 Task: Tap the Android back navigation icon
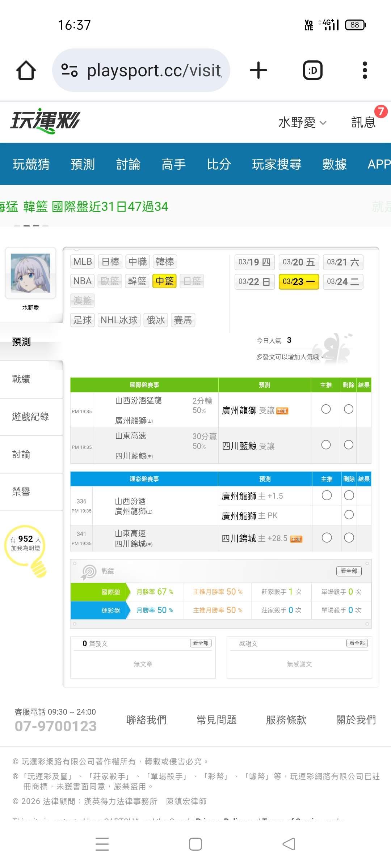(289, 844)
